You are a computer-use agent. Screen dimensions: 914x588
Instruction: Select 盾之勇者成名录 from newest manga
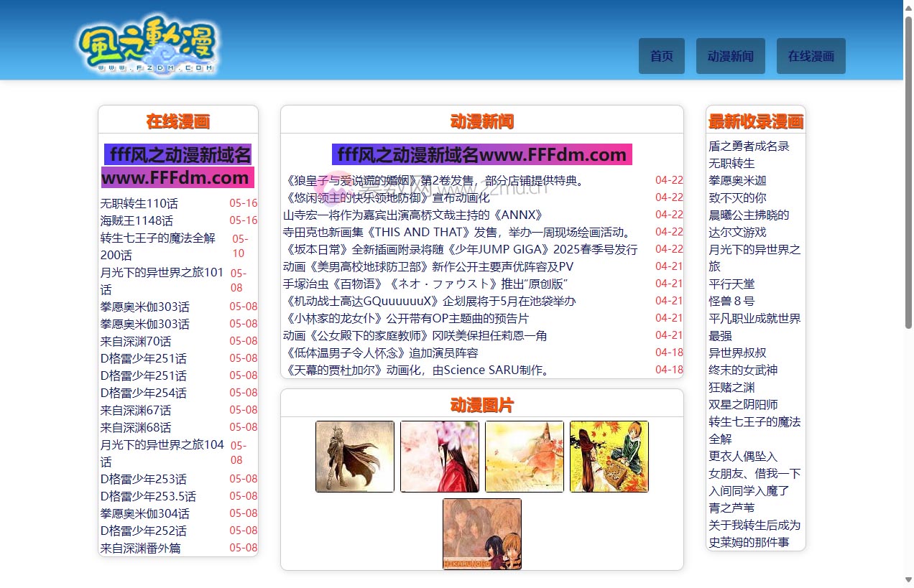[749, 146]
